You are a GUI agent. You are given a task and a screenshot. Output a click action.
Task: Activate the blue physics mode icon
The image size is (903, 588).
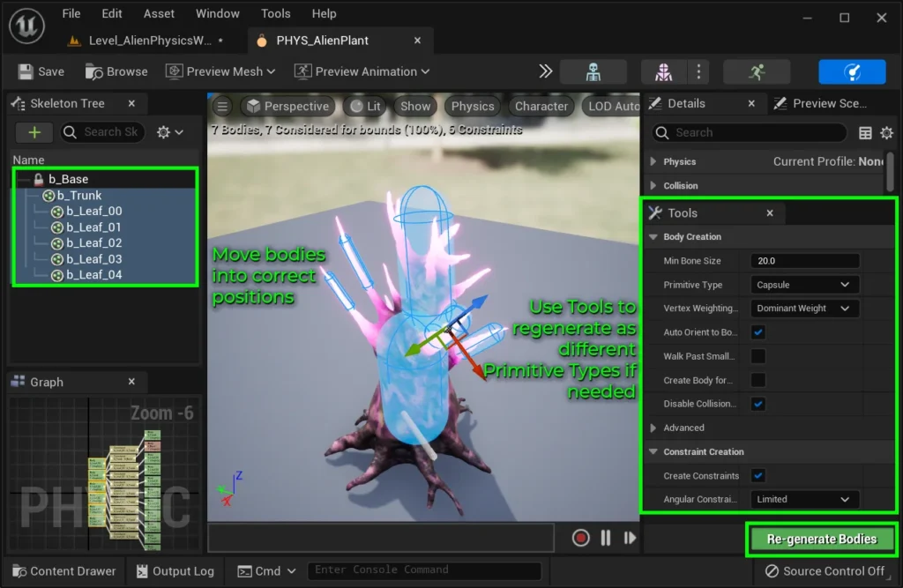click(851, 71)
